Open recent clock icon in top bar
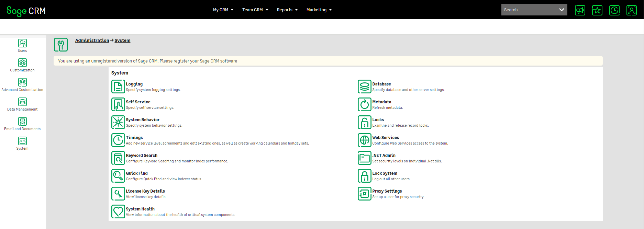The height and width of the screenshot is (229, 644). pyautogui.click(x=614, y=10)
